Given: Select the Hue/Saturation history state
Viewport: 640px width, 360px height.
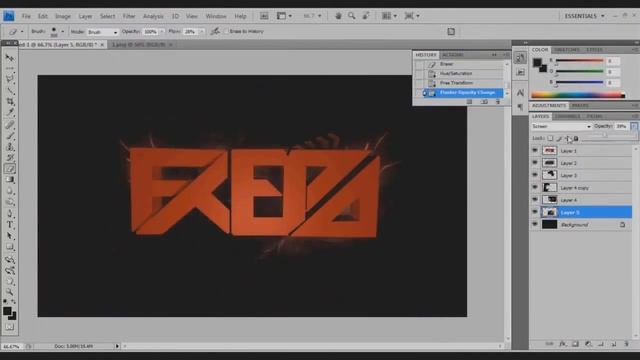Looking at the screenshot, I should point(462,73).
